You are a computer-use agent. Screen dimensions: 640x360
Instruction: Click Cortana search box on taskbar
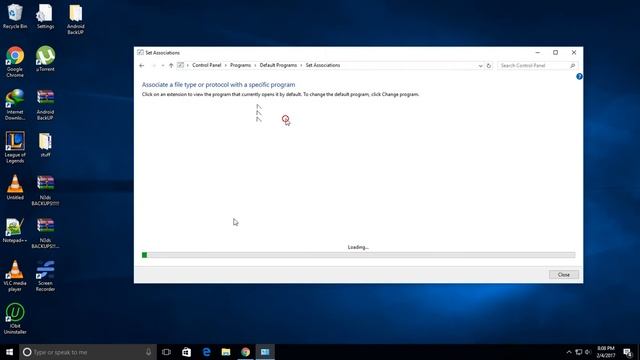88,352
